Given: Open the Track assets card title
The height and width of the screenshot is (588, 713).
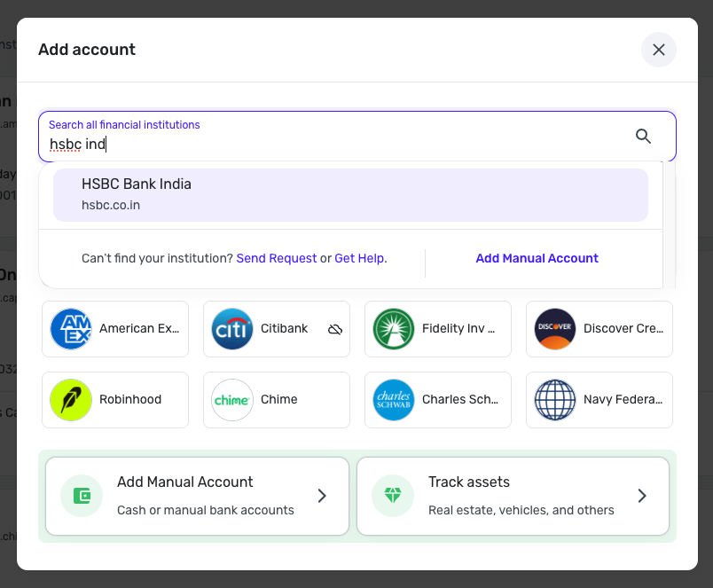Looking at the screenshot, I should 469,482.
